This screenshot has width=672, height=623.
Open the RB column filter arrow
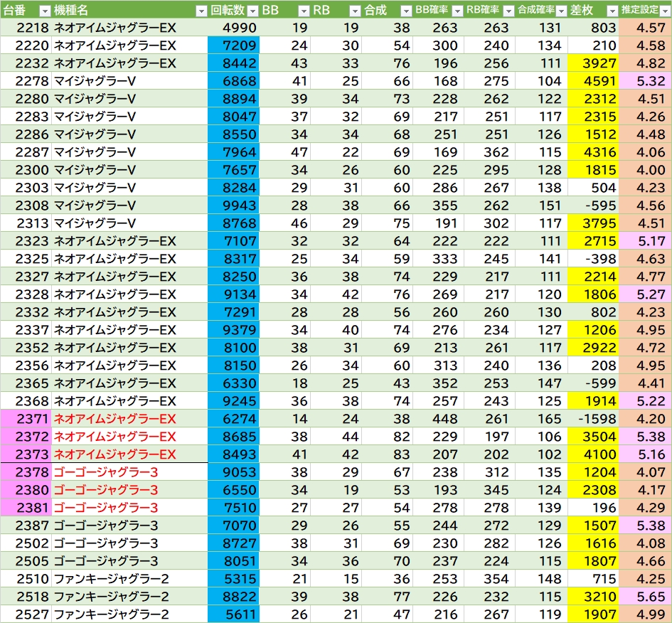[354, 11]
